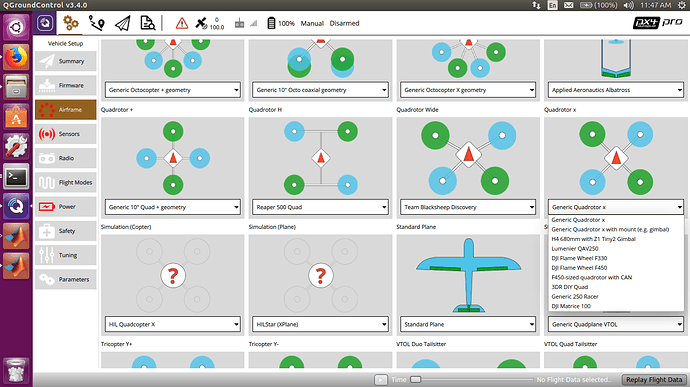Launch Firefox from the Ubuntu dock
The image size is (690, 387).
point(16,57)
